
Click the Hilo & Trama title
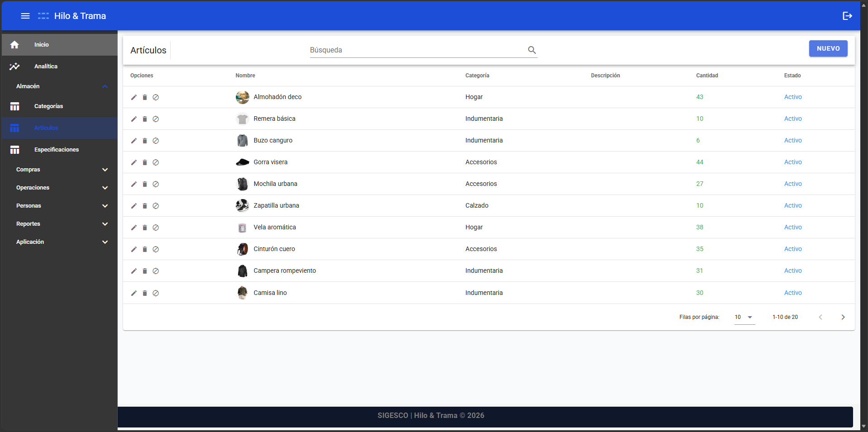click(80, 16)
